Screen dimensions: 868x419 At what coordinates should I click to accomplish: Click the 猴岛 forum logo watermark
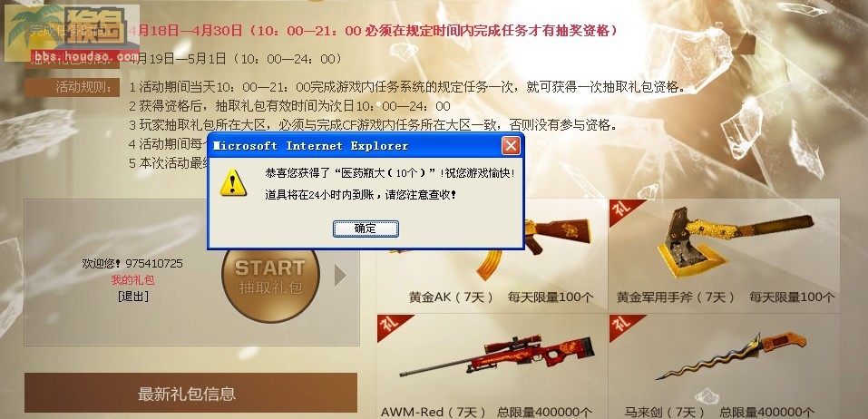pos(72,32)
